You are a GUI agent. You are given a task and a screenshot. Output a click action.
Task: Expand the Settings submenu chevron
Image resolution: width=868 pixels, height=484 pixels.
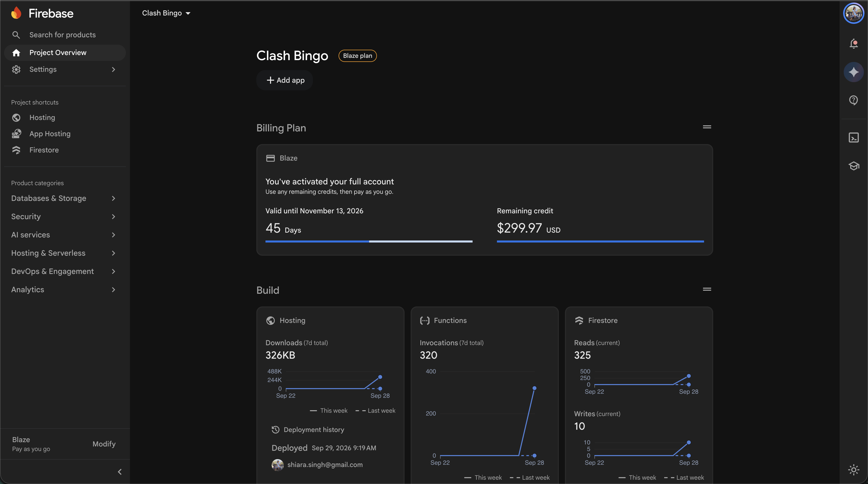(x=113, y=70)
